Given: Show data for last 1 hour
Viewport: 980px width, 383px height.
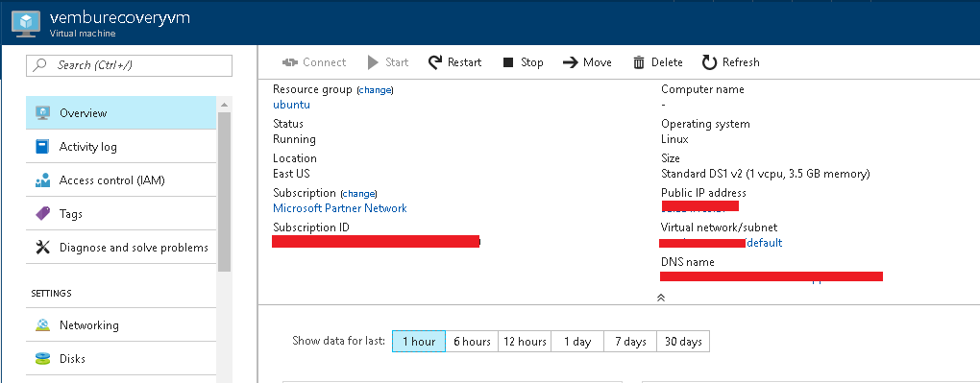Looking at the screenshot, I should pyautogui.click(x=419, y=342).
